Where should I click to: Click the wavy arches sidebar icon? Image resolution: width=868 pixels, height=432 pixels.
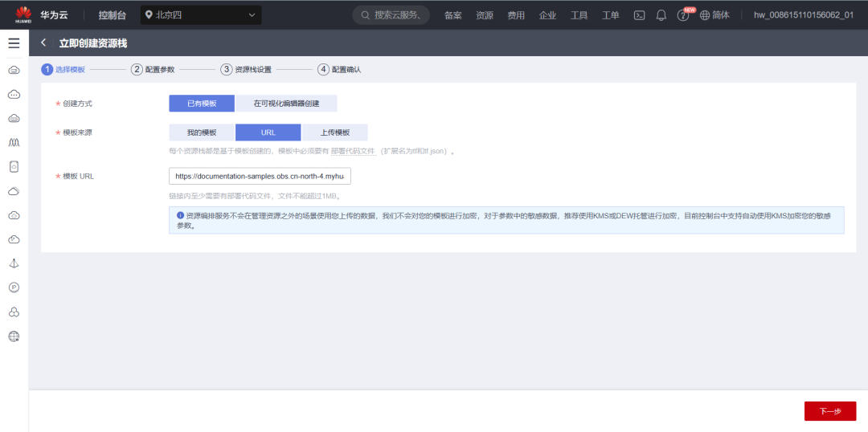pyautogui.click(x=14, y=143)
